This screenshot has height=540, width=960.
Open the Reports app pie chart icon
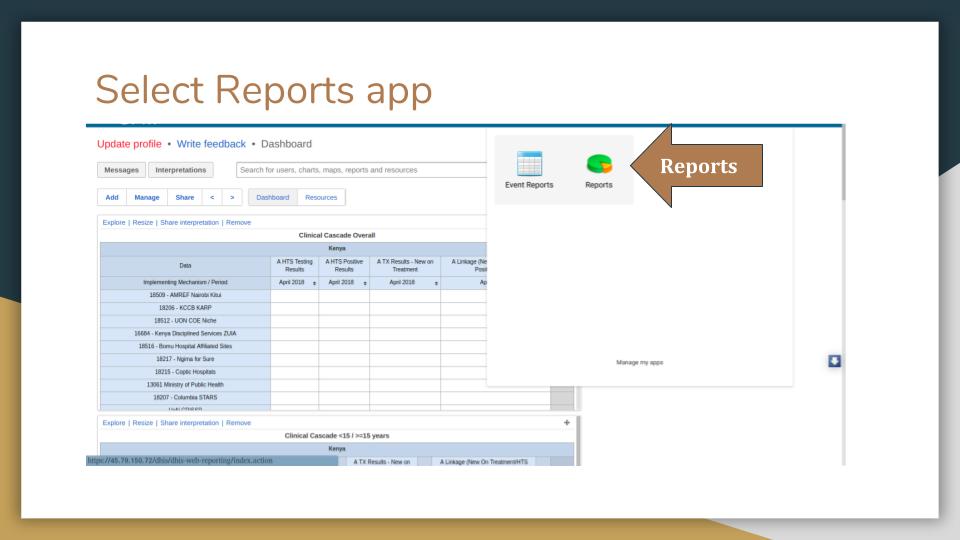(599, 164)
